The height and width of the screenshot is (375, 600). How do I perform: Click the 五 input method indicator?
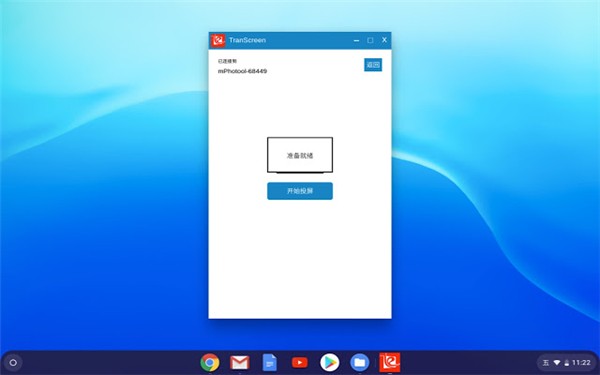pyautogui.click(x=546, y=362)
